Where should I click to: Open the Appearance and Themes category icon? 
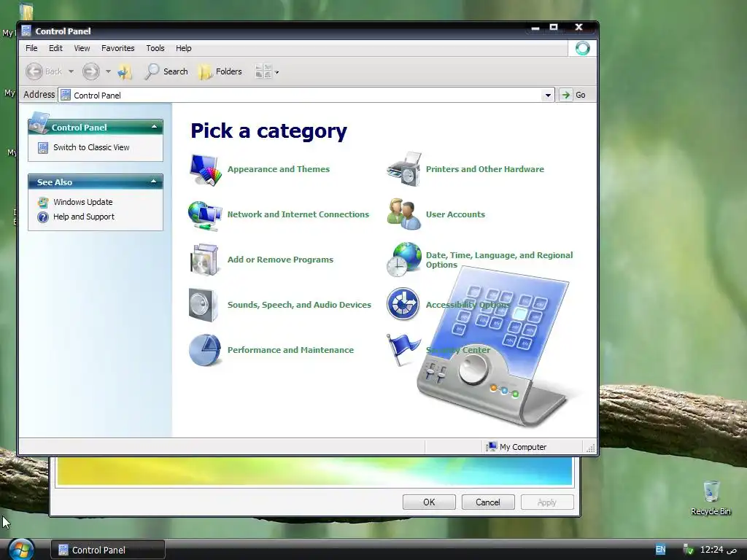(x=205, y=169)
